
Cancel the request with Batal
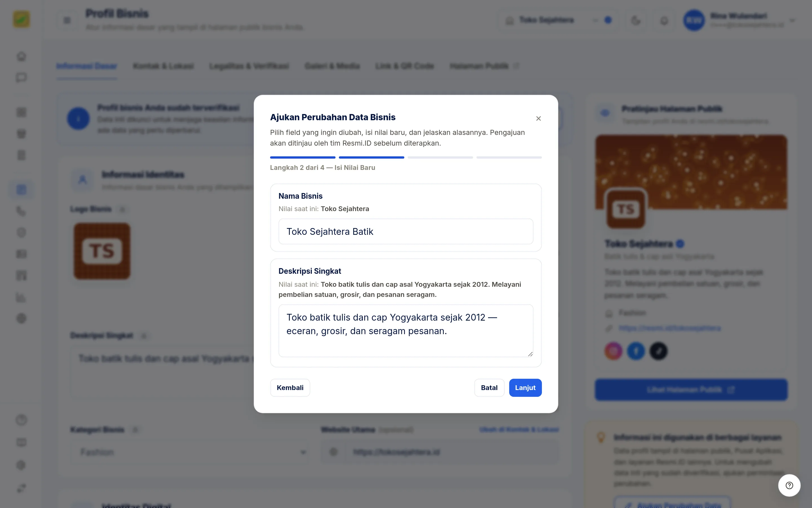coord(489,387)
